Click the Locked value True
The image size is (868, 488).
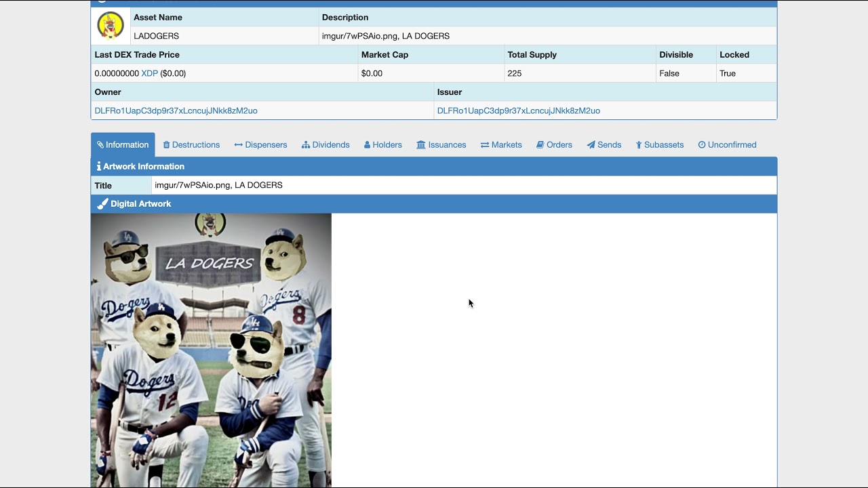click(727, 73)
